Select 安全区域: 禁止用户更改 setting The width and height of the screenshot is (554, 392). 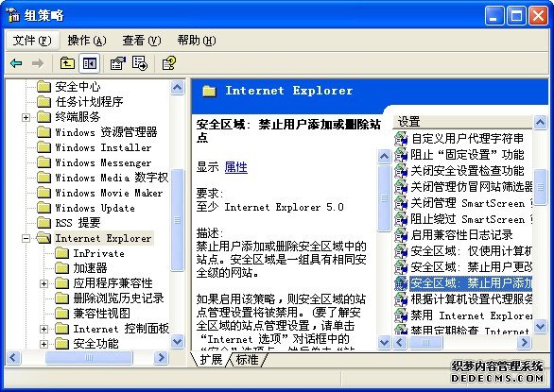pos(472,267)
